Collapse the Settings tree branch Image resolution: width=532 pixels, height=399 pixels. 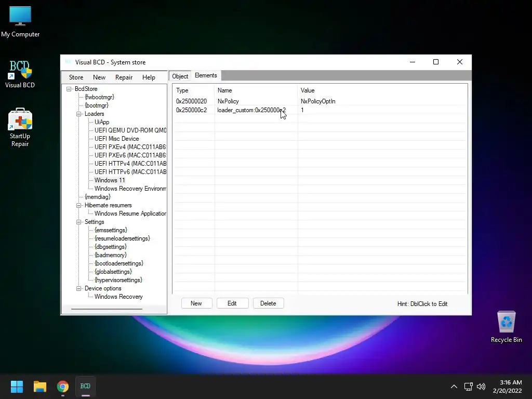pos(79,222)
